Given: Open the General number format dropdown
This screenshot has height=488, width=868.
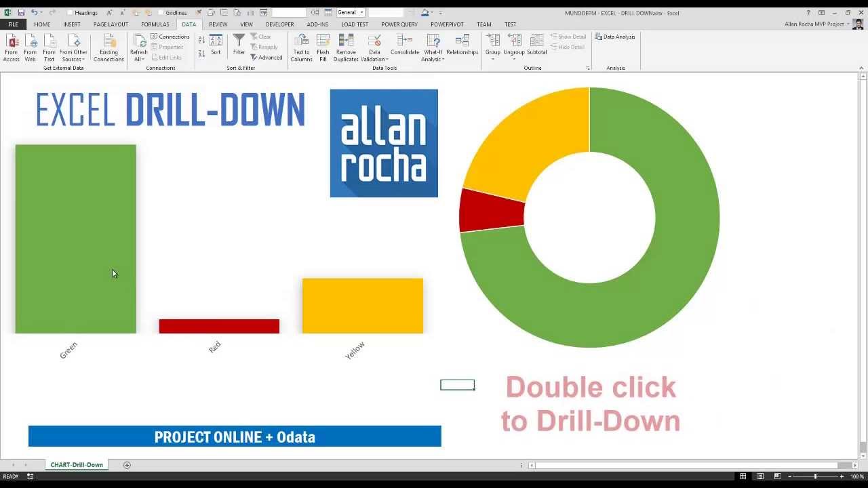Looking at the screenshot, I should 362,12.
